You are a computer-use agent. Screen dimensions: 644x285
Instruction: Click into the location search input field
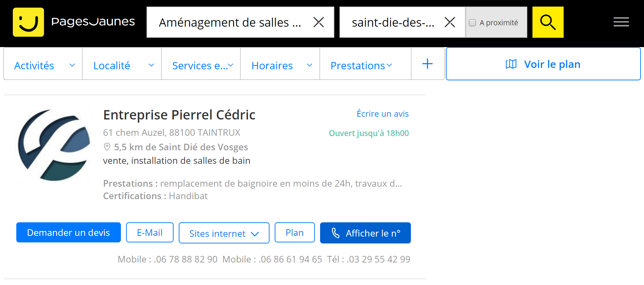[x=393, y=23]
